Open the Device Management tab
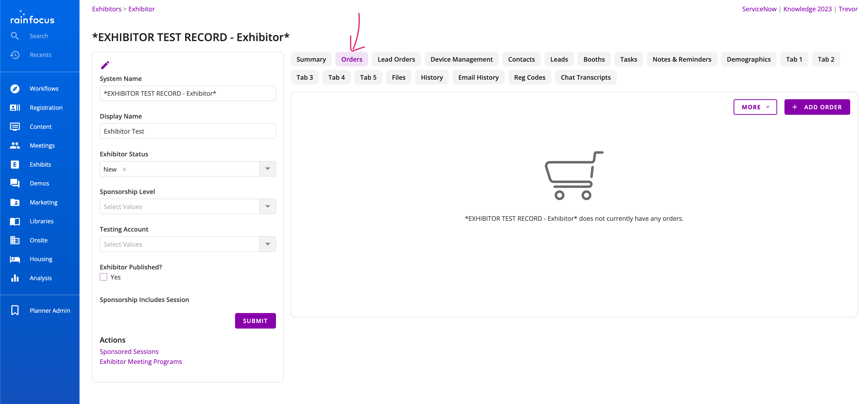The image size is (868, 404). [461, 60]
